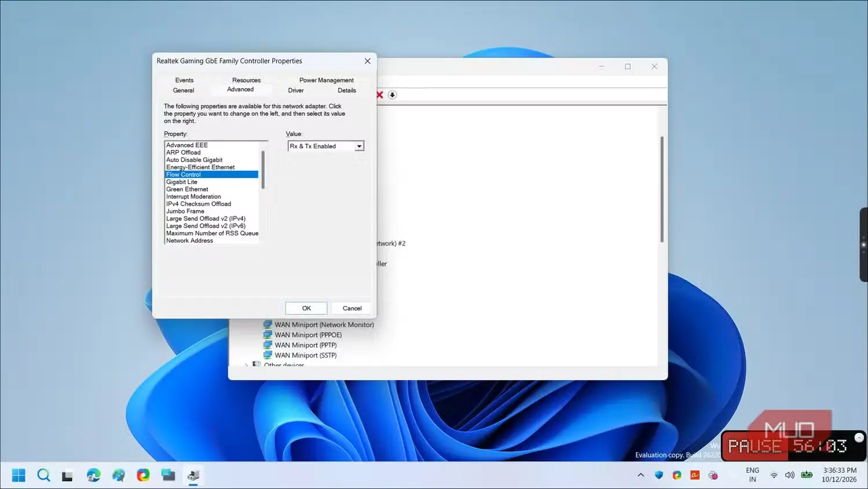Open Task View from the taskbar
Viewport: 868px width, 489px height.
click(68, 476)
